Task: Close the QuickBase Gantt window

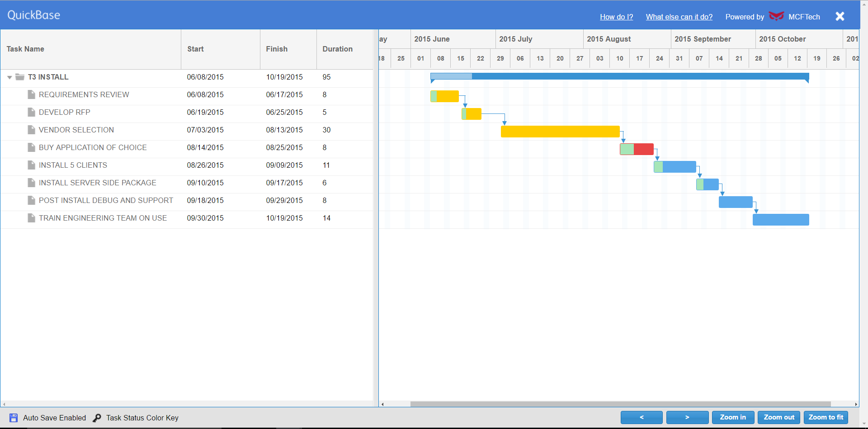Action: [840, 16]
